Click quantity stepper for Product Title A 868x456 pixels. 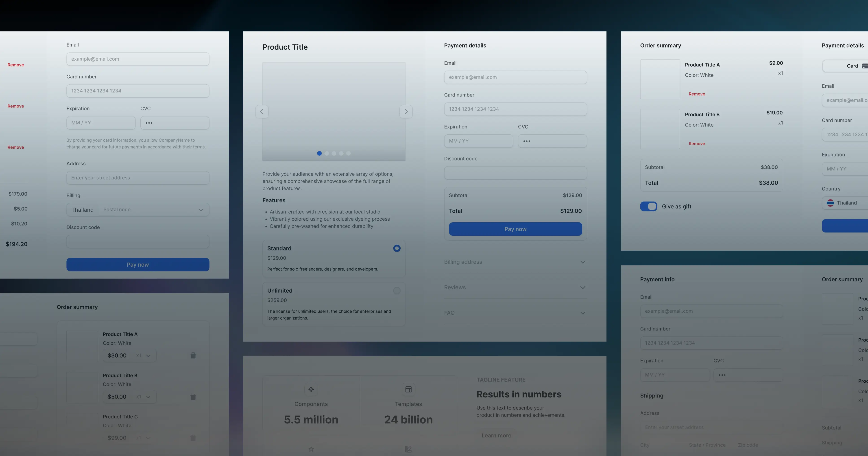(142, 355)
